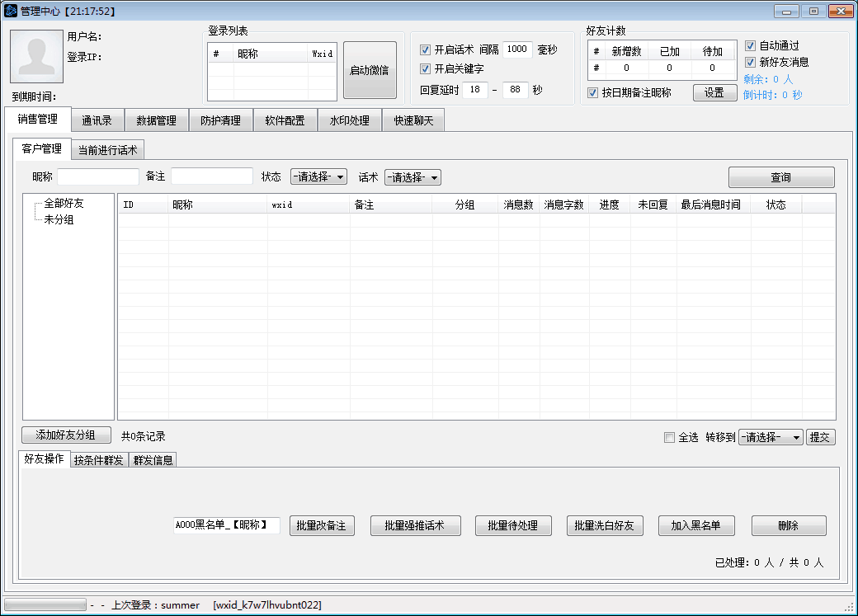Open the 按条件群发 tab
The width and height of the screenshot is (858, 616).
98,460
